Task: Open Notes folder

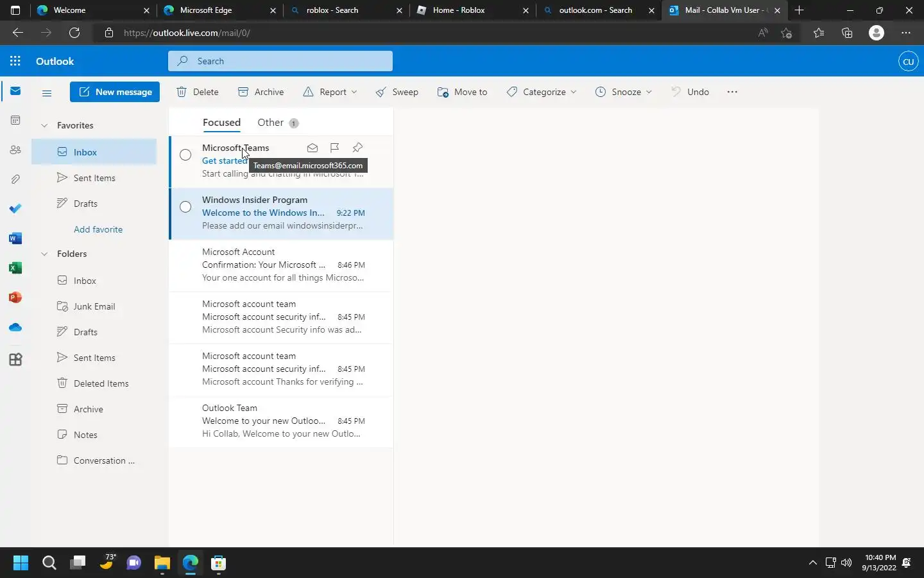Action: coord(94,435)
